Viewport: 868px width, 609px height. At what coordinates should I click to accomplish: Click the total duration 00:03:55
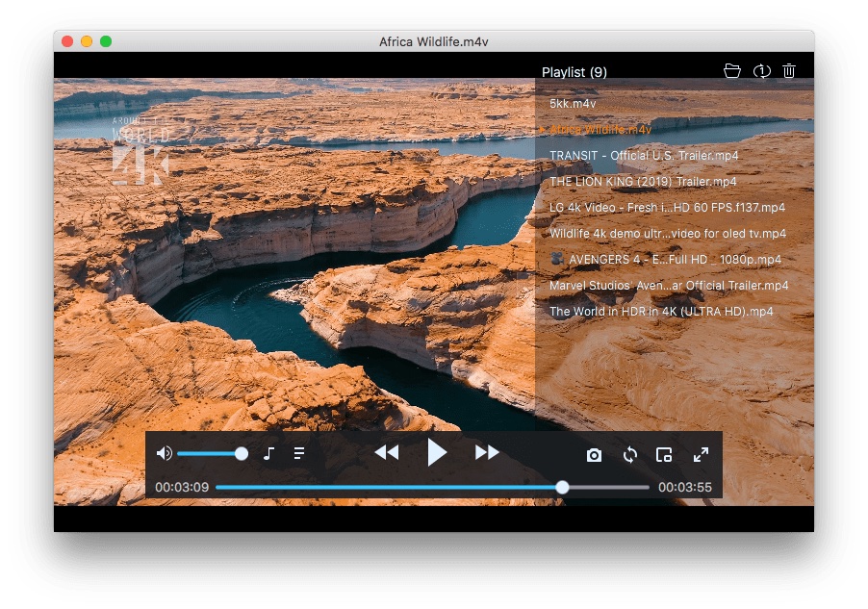(x=685, y=487)
